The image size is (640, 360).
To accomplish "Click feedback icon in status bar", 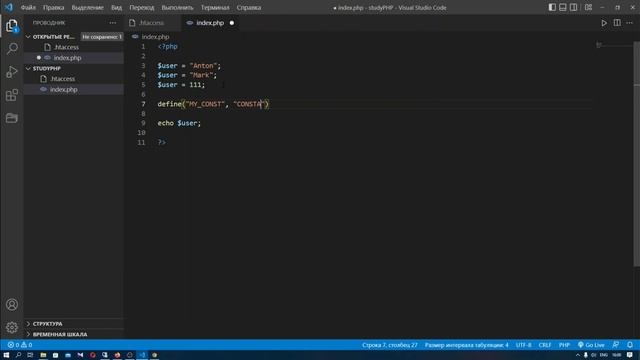I will pyautogui.click(x=616, y=345).
